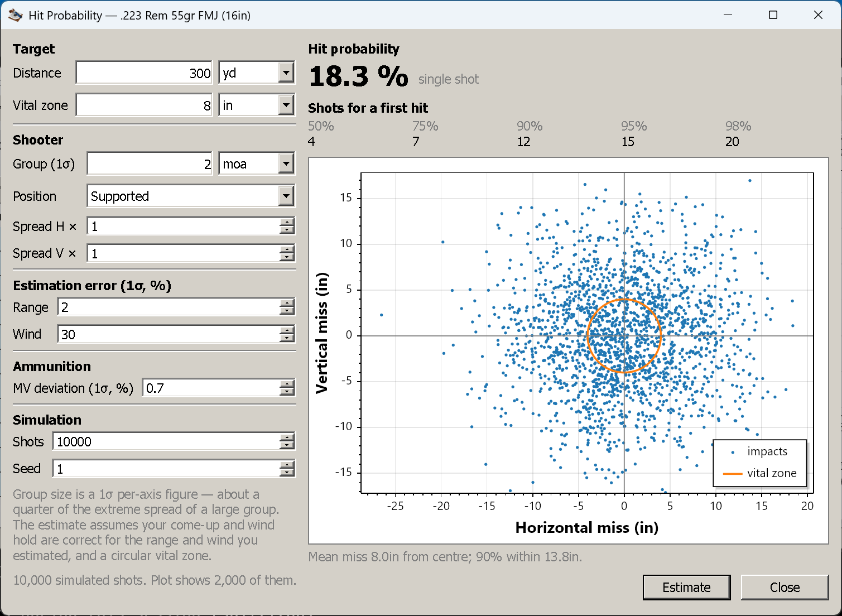Screen dimensions: 842x616
Task: Click the Wind error text field
Action: point(169,334)
